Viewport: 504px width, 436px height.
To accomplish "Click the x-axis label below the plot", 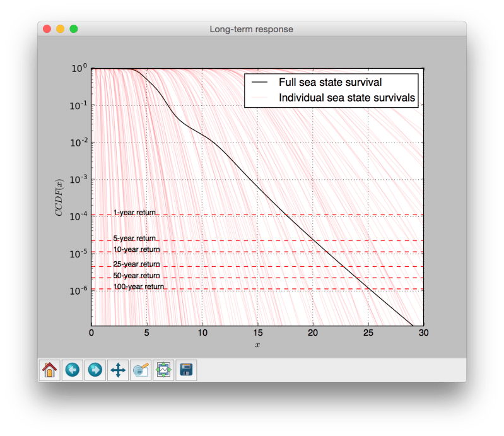I will click(x=257, y=345).
